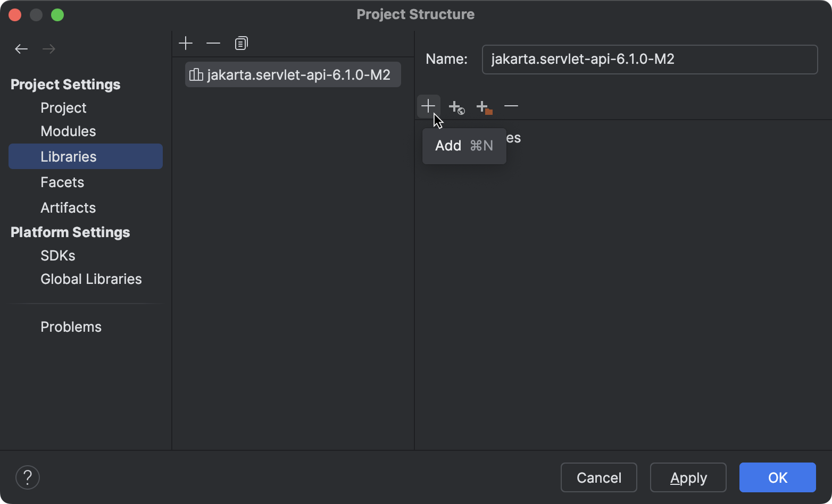Select the jakarta.servlet-api-6.1.0-M2 library
The height and width of the screenshot is (504, 832).
293,74
